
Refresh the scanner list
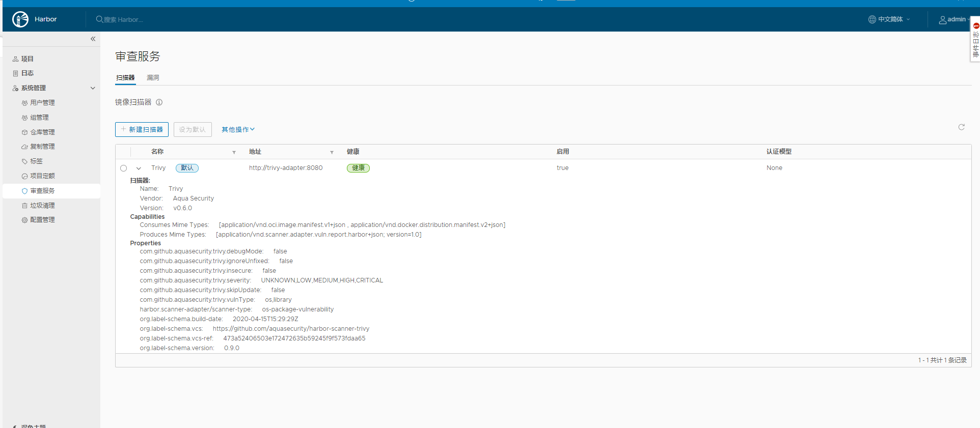point(961,127)
